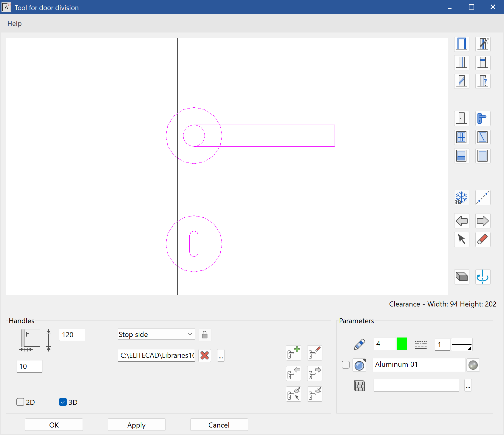Select the grid muntin panel icon
The image size is (504, 435).
tap(462, 137)
